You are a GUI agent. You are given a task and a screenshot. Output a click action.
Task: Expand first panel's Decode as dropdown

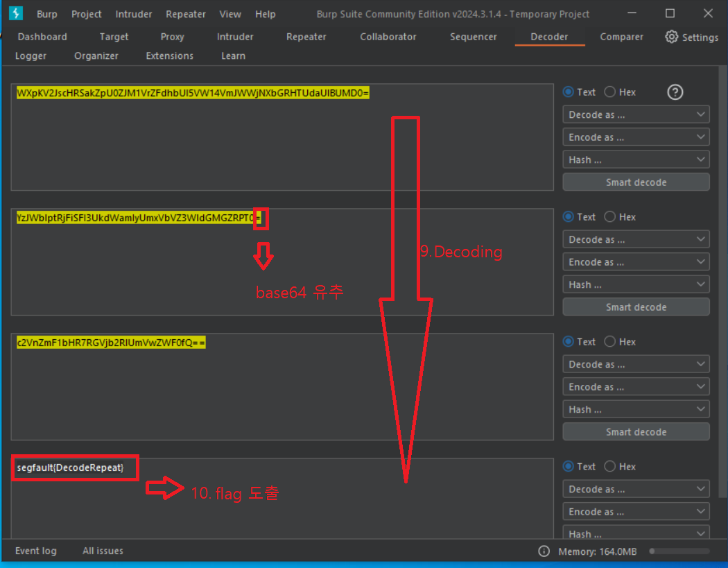pyautogui.click(x=636, y=114)
